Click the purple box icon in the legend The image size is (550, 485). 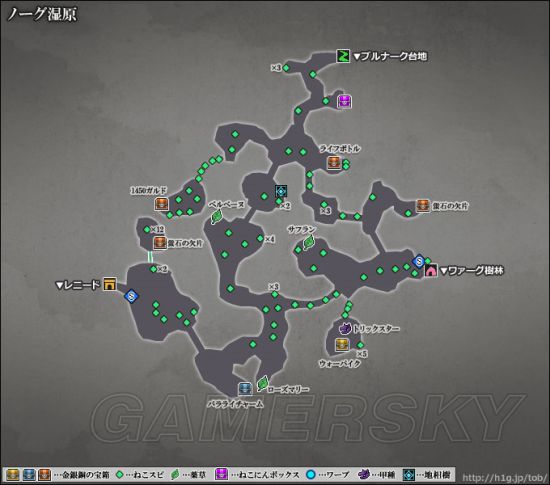(221, 474)
